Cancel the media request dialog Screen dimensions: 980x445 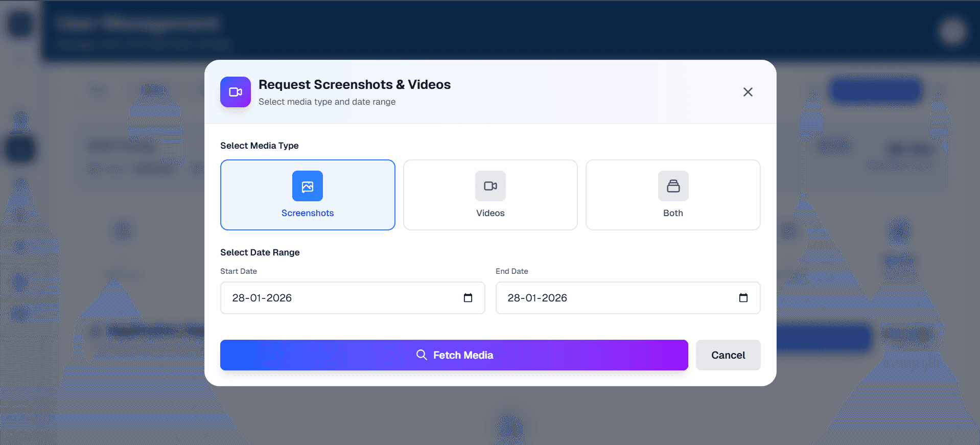point(728,355)
